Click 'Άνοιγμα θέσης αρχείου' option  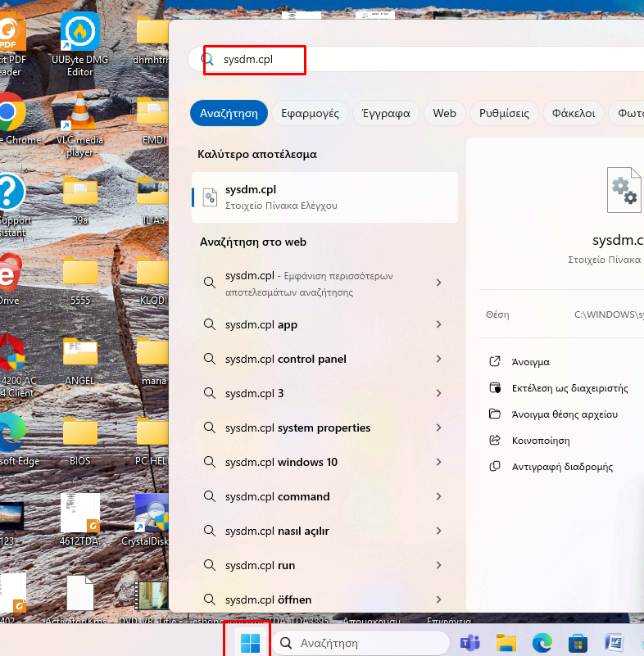565,414
